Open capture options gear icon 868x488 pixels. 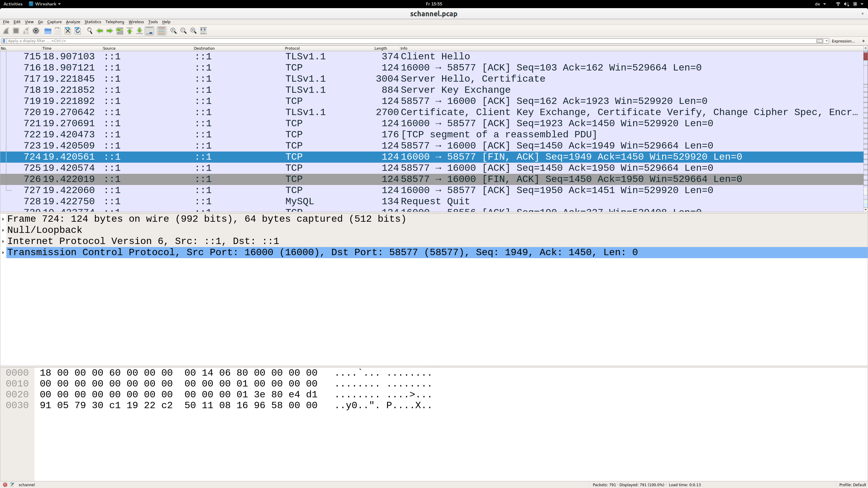[x=36, y=31]
